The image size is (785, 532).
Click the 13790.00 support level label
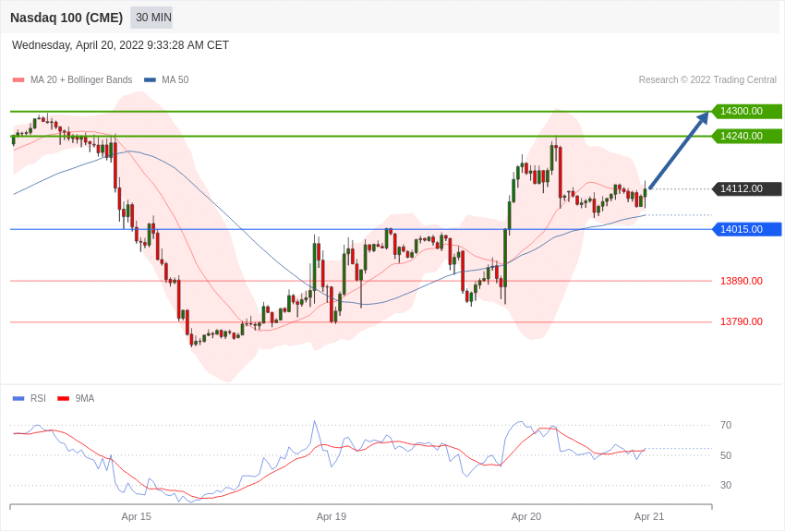pos(742,321)
